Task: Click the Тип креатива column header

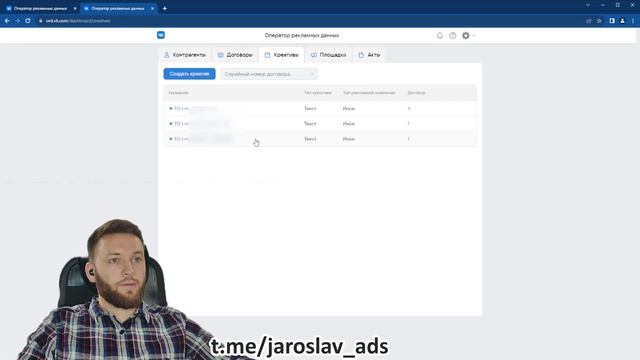Action: (x=318, y=93)
